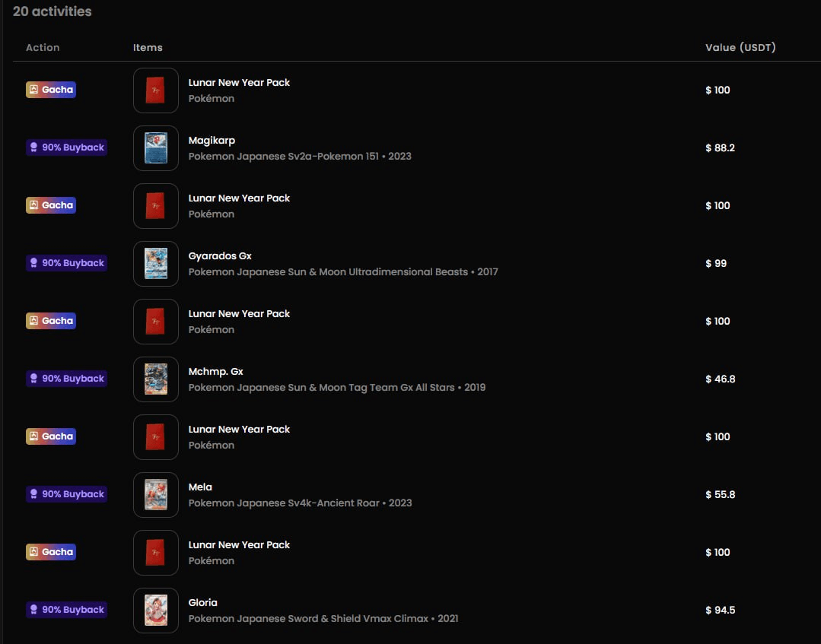
Task: View the Mela card thumbnail
Action: point(156,495)
